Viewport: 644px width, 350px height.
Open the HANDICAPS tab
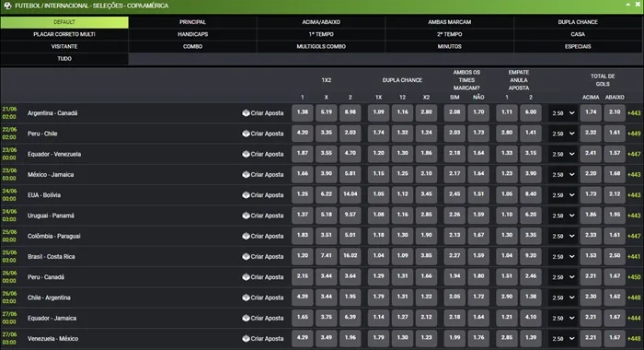pos(192,35)
